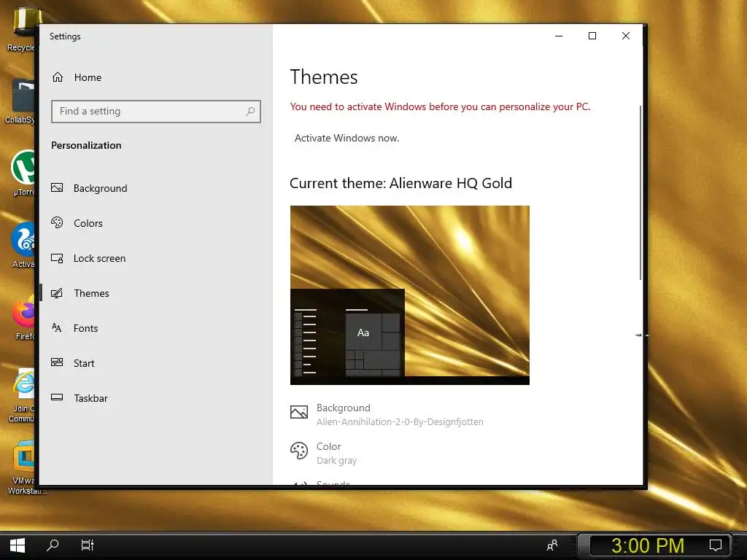
Task: Open the Home settings page
Action: tap(77, 77)
